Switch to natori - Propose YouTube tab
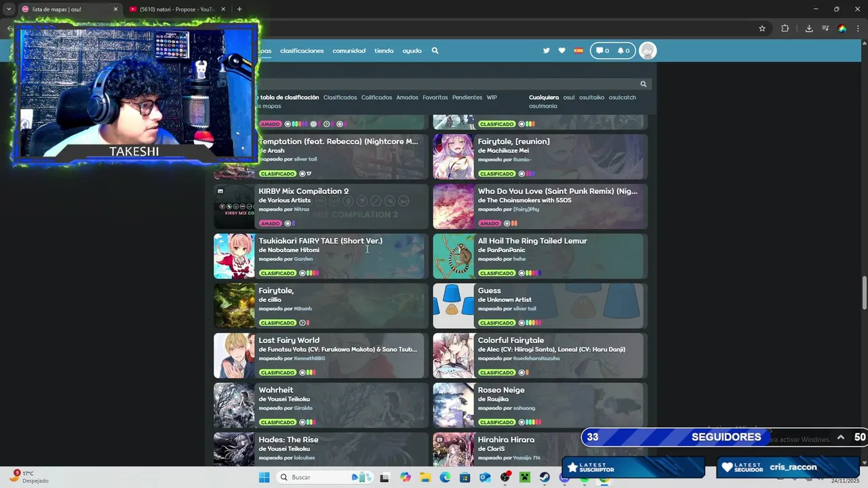This screenshot has height=488, width=868. (x=178, y=9)
